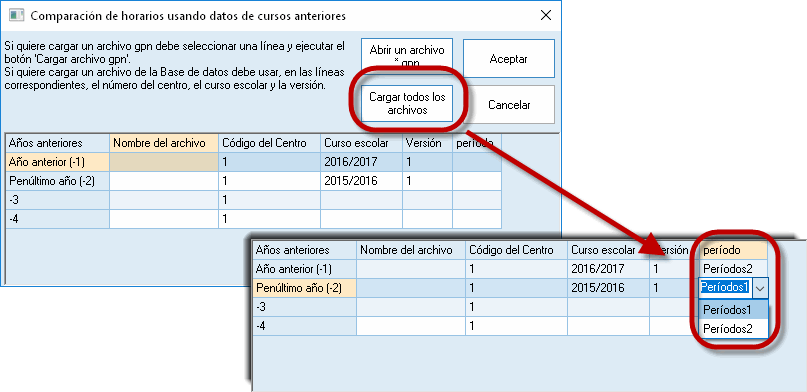807x392 pixels.
Task: Click 'Nombre del archivo' header in upper table
Action: (164, 143)
